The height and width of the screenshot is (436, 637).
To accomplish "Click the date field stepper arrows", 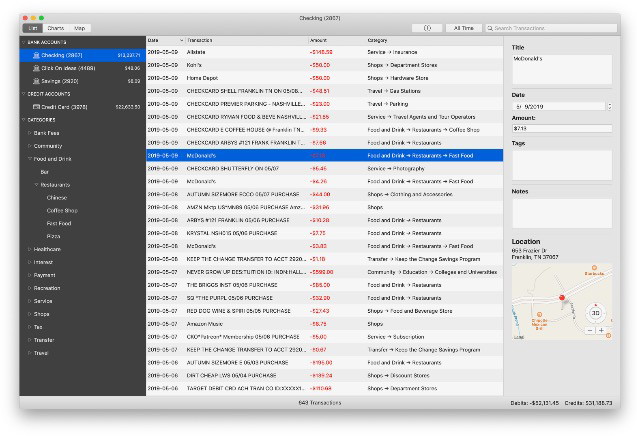I will [x=610, y=105].
